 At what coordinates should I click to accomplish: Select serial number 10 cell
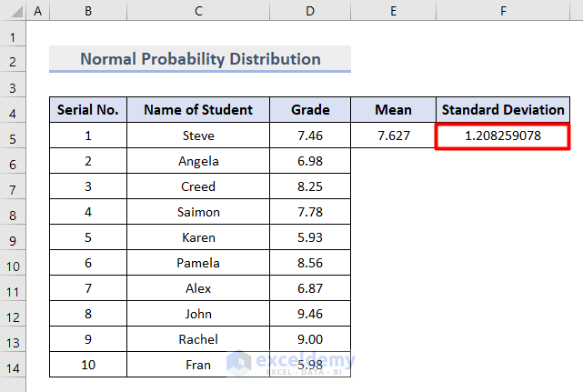(x=87, y=365)
